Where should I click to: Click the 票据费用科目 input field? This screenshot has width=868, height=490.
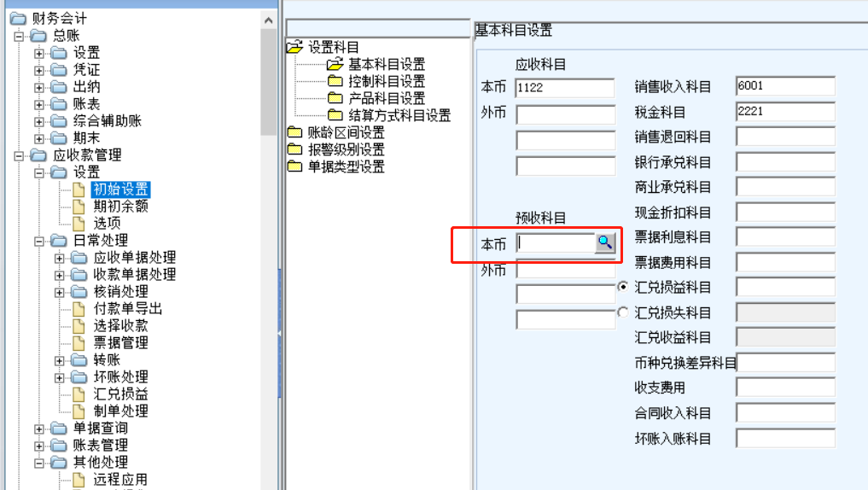tap(785, 262)
